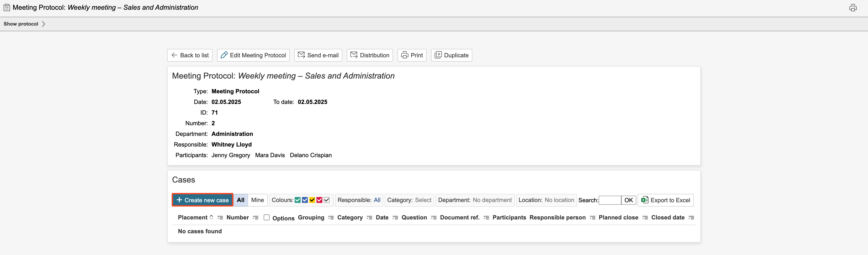Click Send e-mail envelope button
Screen dimensions: 868x255
coord(318,55)
